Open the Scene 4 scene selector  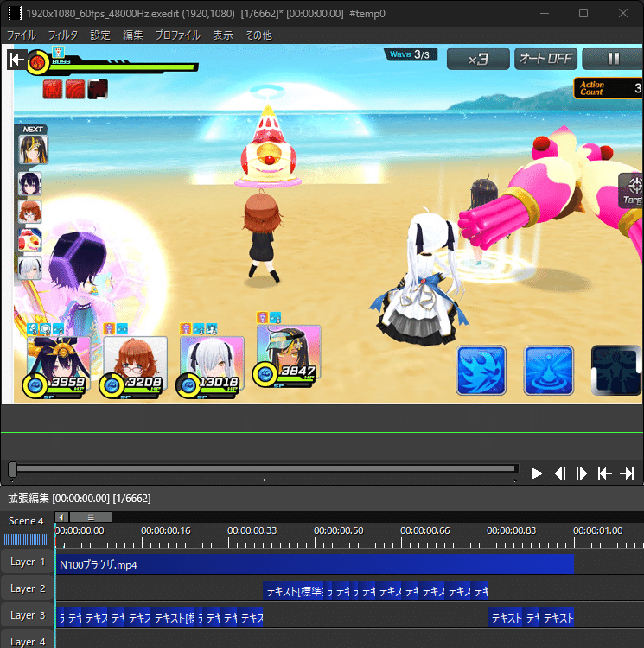pyautogui.click(x=26, y=521)
